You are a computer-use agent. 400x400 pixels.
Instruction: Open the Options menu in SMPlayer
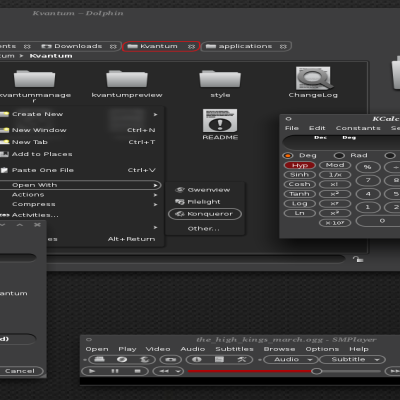(322, 349)
